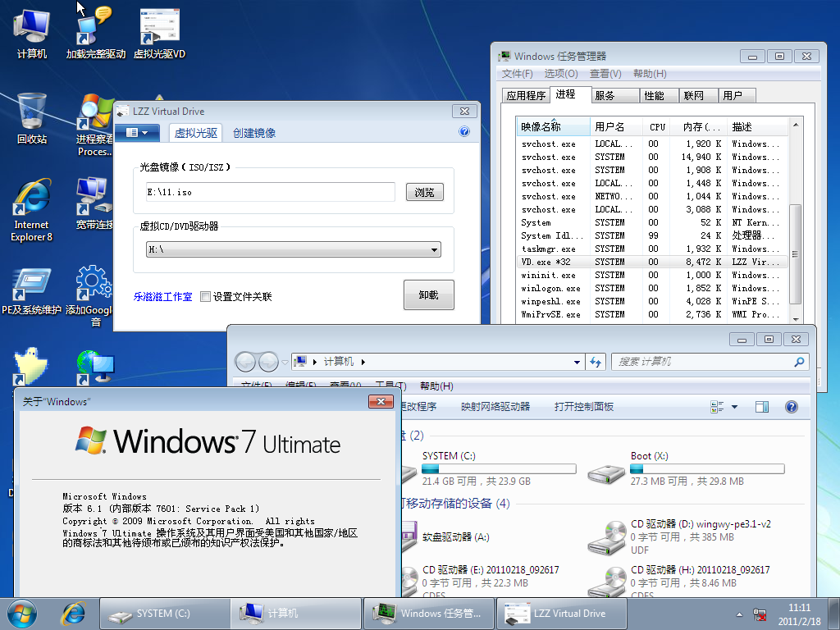Screen dimensions: 840x630
Task: Launch Internet Explorer from the taskbar
Action: coord(73,614)
